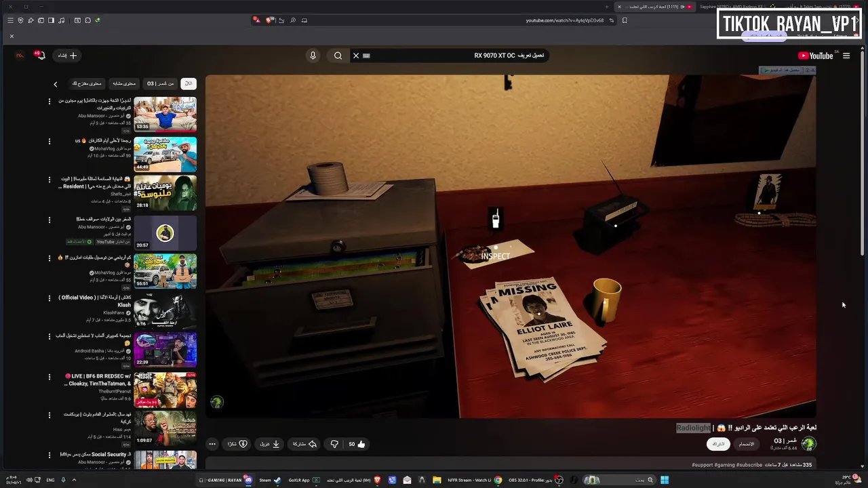
Task: Click the page vertical scrollbar
Action: [x=863, y=152]
